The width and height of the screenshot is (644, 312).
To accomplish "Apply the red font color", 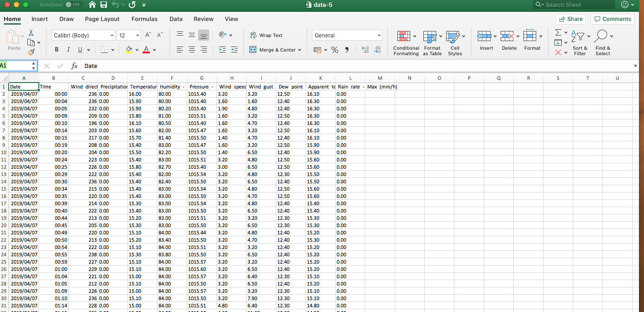I will (x=146, y=50).
